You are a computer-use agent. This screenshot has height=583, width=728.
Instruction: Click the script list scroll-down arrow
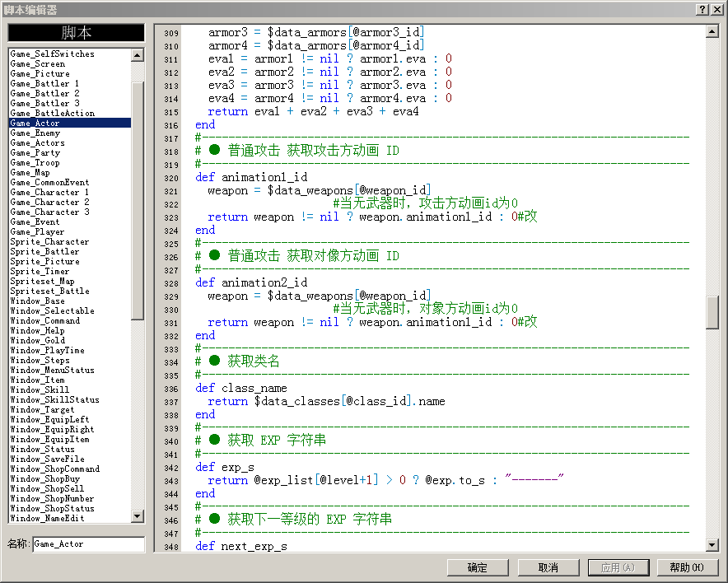[138, 515]
